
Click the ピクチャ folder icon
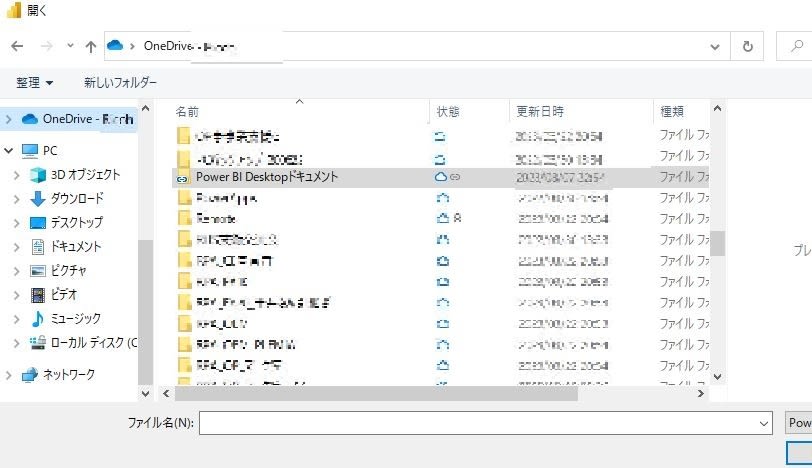click(x=37, y=271)
